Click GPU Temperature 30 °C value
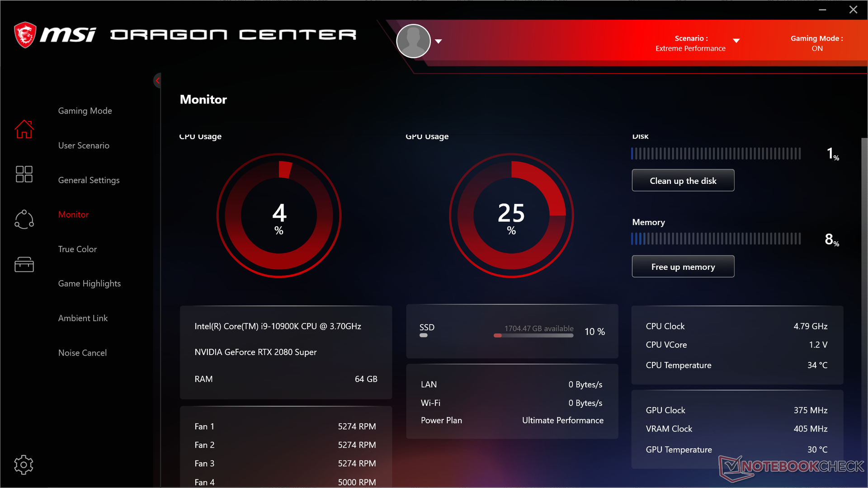The height and width of the screenshot is (488, 868). [x=817, y=450]
